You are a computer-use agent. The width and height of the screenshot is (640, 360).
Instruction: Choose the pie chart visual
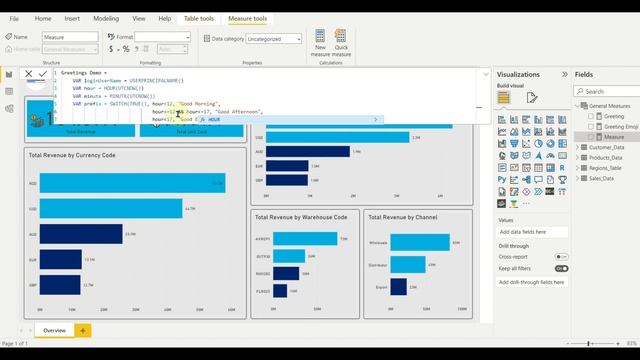click(538, 144)
